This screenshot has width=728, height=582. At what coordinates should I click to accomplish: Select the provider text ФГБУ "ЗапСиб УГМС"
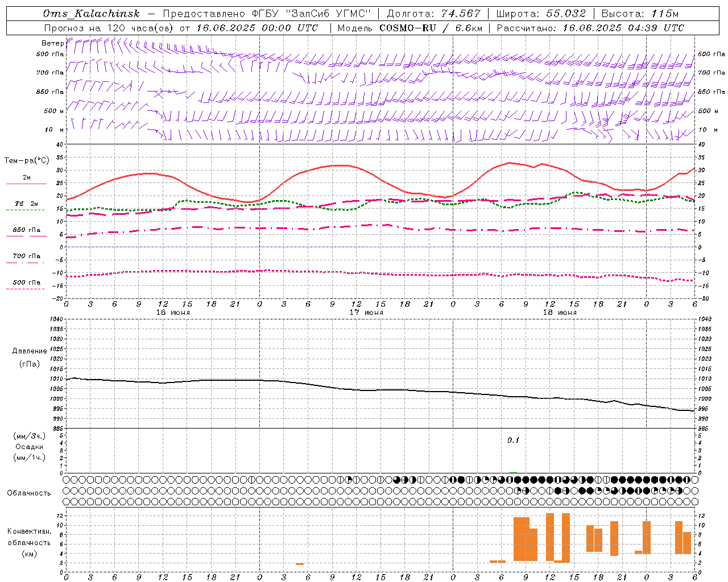coord(311,14)
